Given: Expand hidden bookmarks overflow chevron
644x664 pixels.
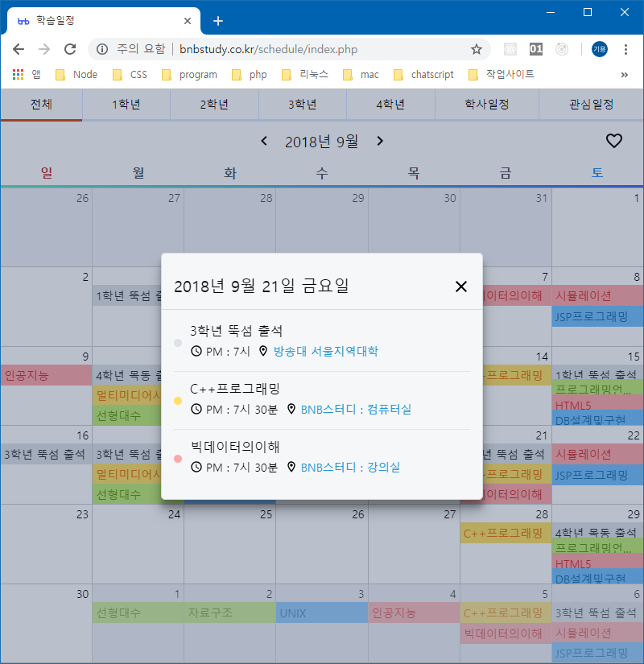Looking at the screenshot, I should pyautogui.click(x=625, y=75).
